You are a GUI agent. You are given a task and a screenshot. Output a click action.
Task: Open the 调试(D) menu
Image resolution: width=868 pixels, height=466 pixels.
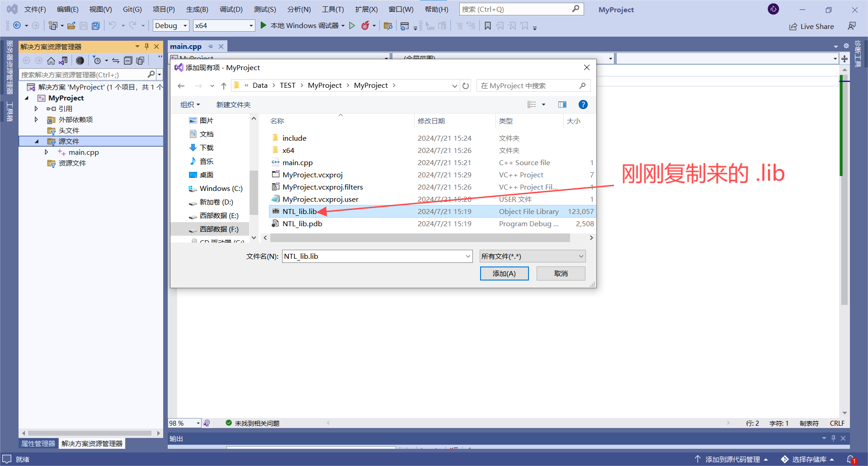click(x=231, y=9)
